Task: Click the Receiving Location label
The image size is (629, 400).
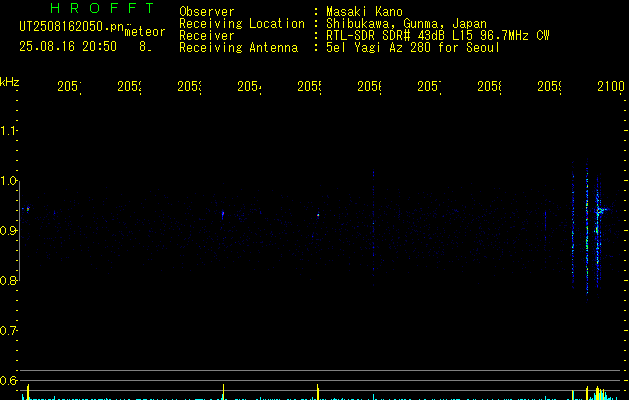Action: [242, 24]
